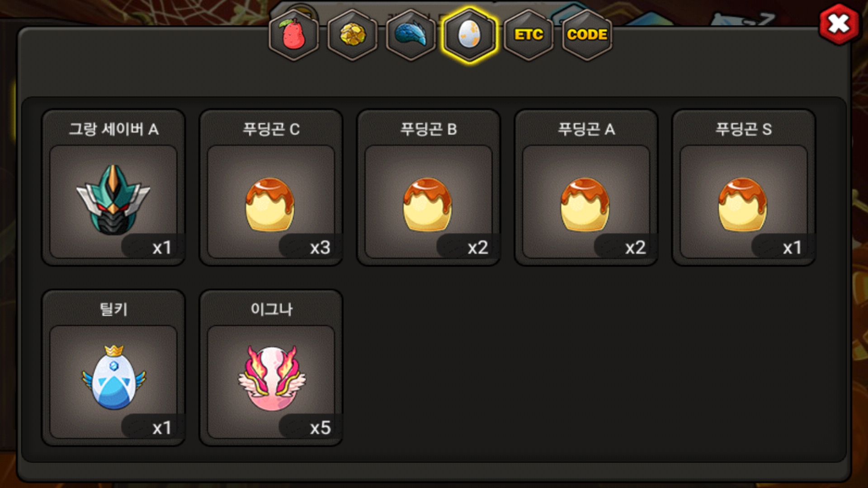868x488 pixels.
Task: Click the 그랑 세이버 A title label
Action: point(113,129)
